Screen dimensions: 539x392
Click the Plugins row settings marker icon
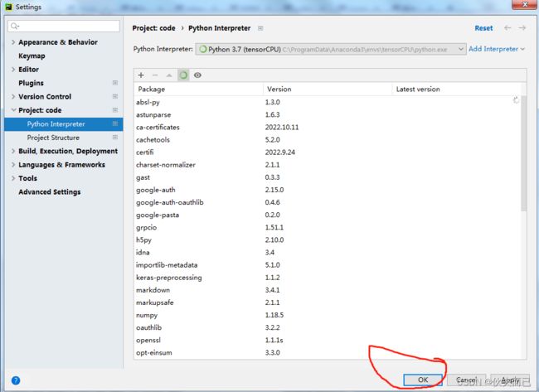pyautogui.click(x=115, y=83)
